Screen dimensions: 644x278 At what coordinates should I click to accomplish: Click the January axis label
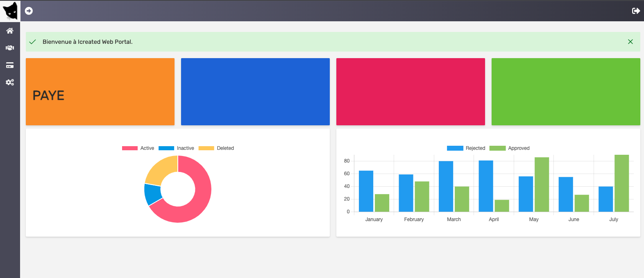374,219
